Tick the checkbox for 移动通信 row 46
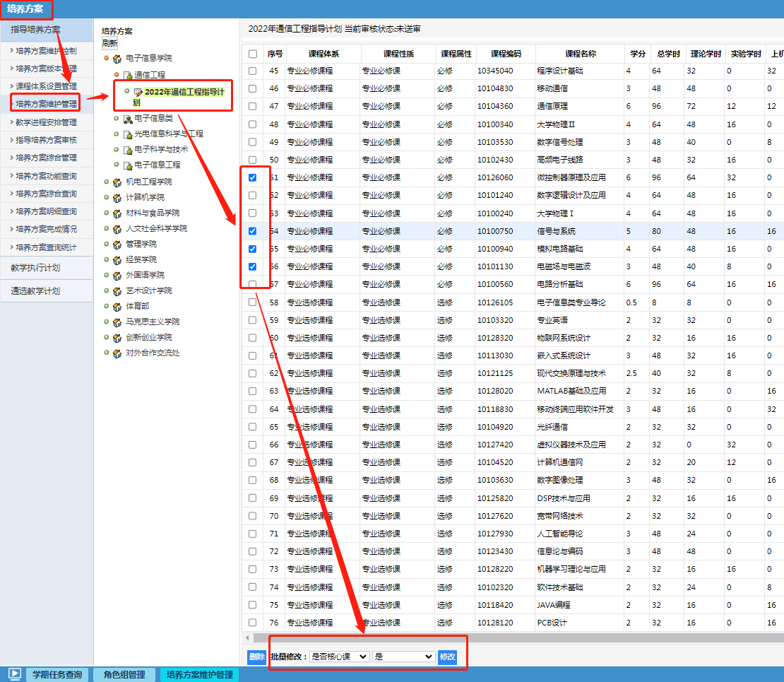Screen dimensions: 784x682 click(x=252, y=88)
